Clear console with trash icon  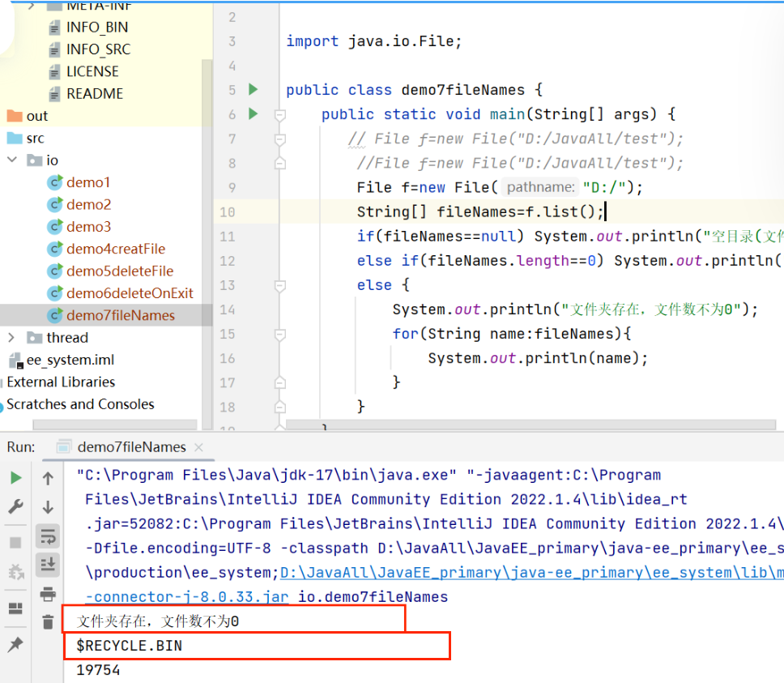[x=48, y=622]
